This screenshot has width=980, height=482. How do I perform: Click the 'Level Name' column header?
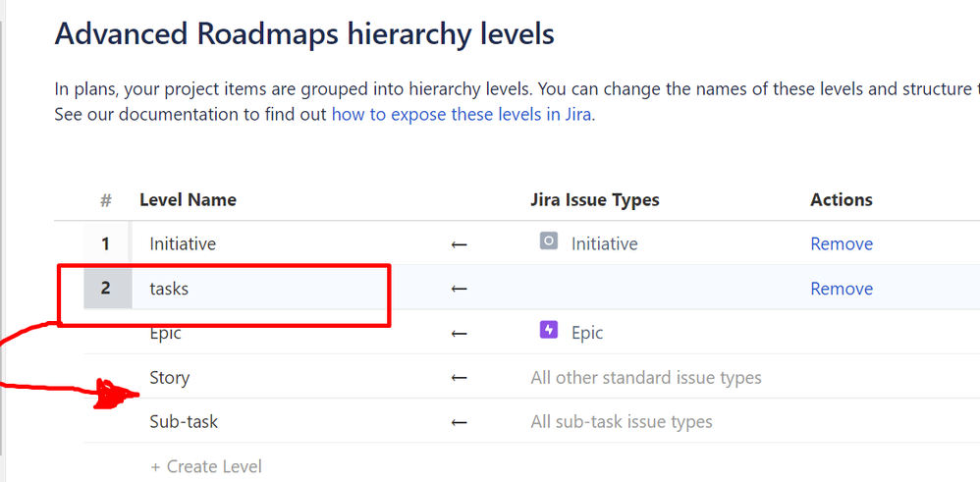(x=189, y=200)
